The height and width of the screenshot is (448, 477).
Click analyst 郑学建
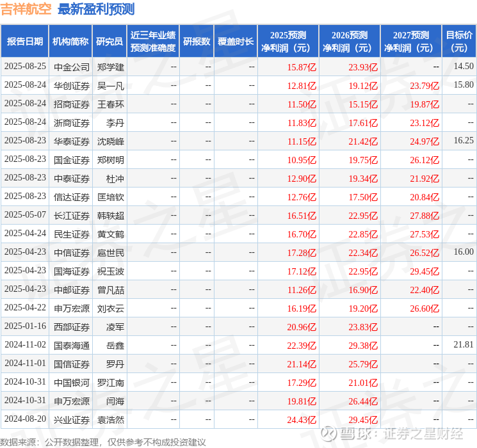click(110, 67)
